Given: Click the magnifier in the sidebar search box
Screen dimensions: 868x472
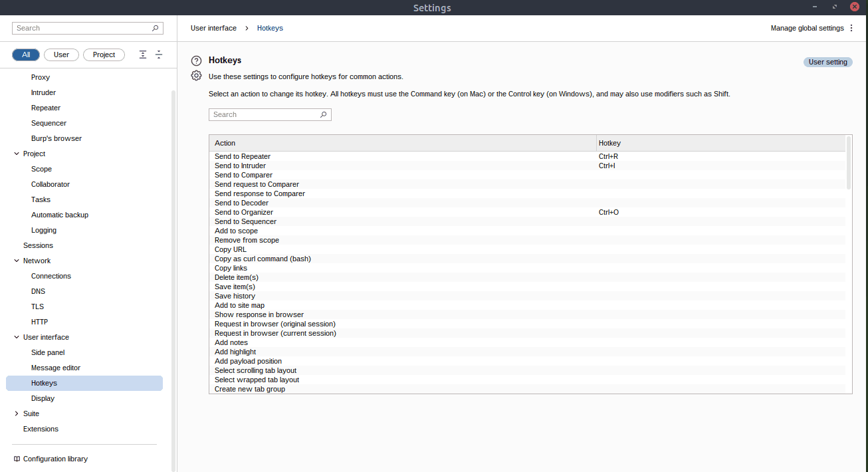Looking at the screenshot, I should [x=155, y=28].
